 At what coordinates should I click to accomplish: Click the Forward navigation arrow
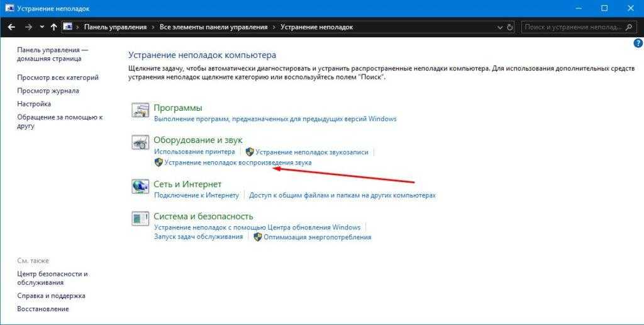click(28, 27)
